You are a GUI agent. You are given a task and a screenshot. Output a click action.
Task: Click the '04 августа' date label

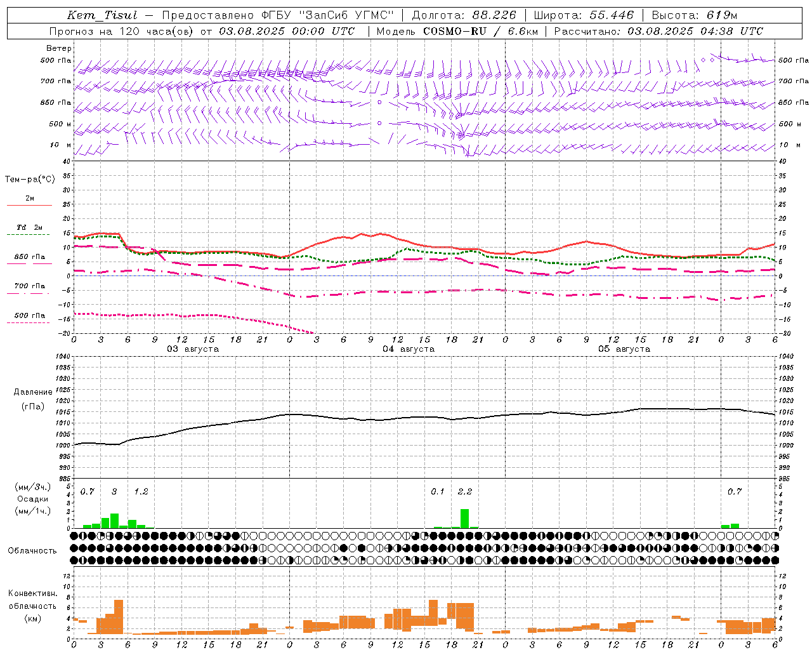(x=409, y=349)
